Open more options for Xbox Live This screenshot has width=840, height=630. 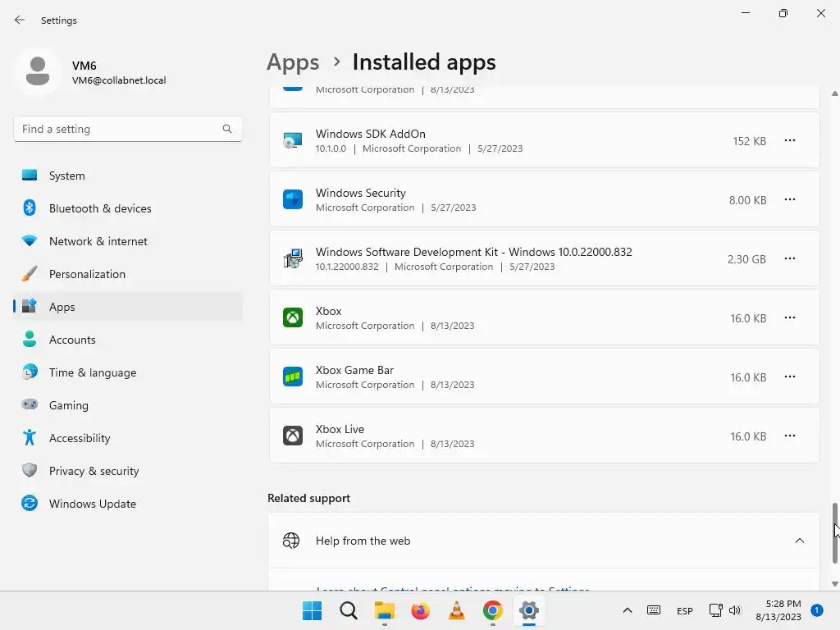[790, 436]
